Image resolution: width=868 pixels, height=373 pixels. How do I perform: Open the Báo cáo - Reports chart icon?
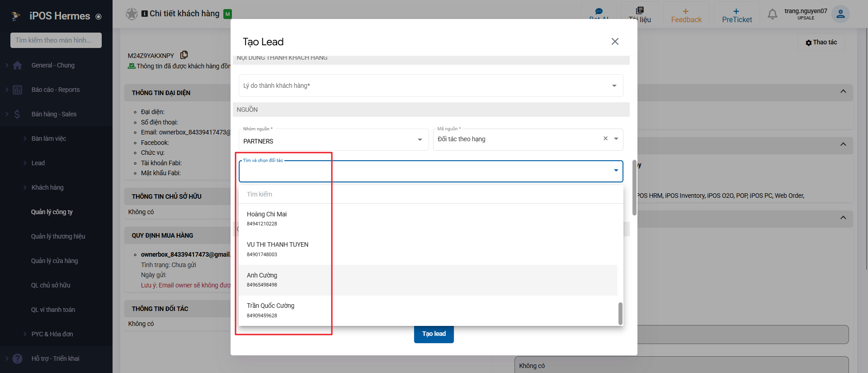[x=18, y=90]
